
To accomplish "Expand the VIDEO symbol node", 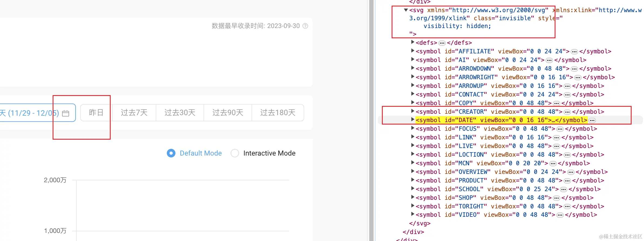I will point(412,214).
